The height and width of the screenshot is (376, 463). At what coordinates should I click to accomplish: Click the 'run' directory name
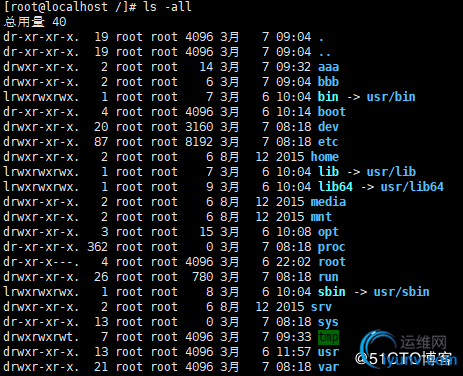coord(328,277)
